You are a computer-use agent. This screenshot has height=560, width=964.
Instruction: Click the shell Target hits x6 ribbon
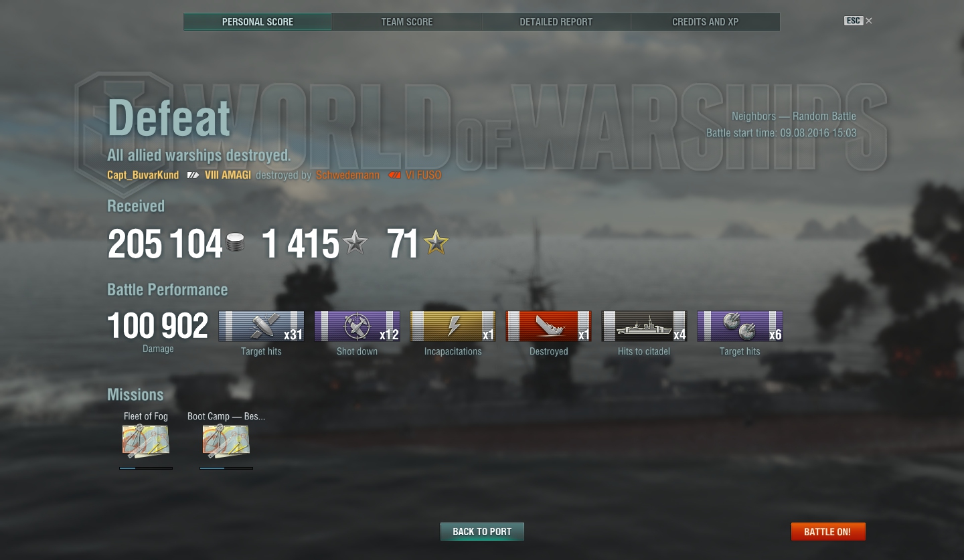pos(740,326)
